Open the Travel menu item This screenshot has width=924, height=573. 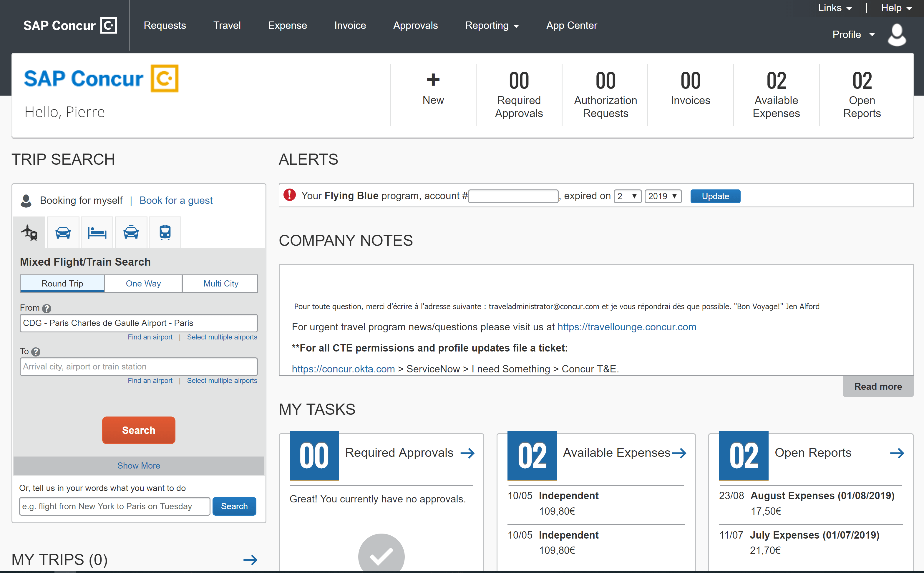[x=227, y=25]
